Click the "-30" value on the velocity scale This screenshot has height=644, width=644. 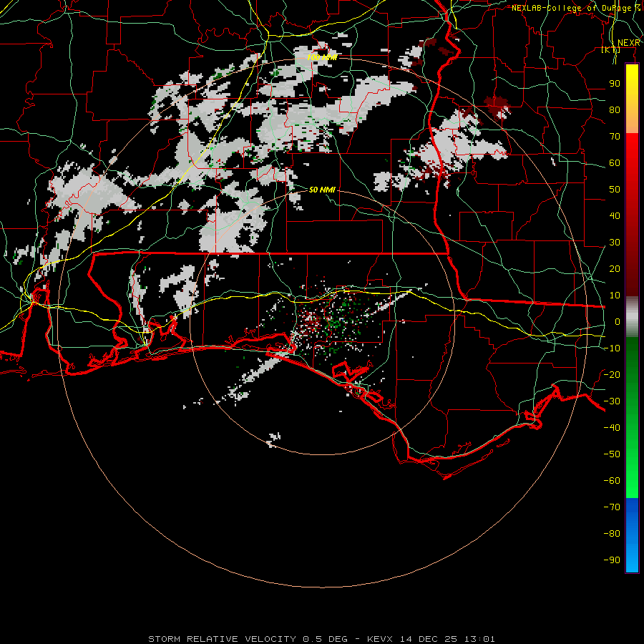click(x=612, y=401)
